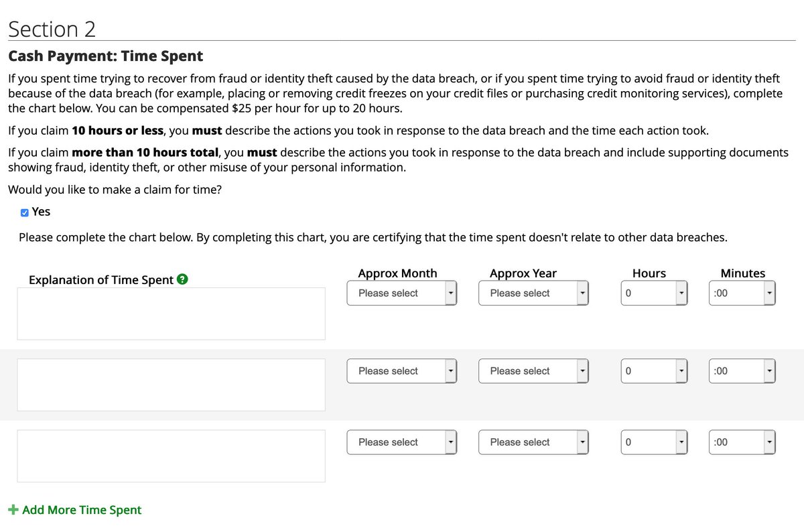
Task: Select second row Approx Year dropdown
Action: (533, 371)
